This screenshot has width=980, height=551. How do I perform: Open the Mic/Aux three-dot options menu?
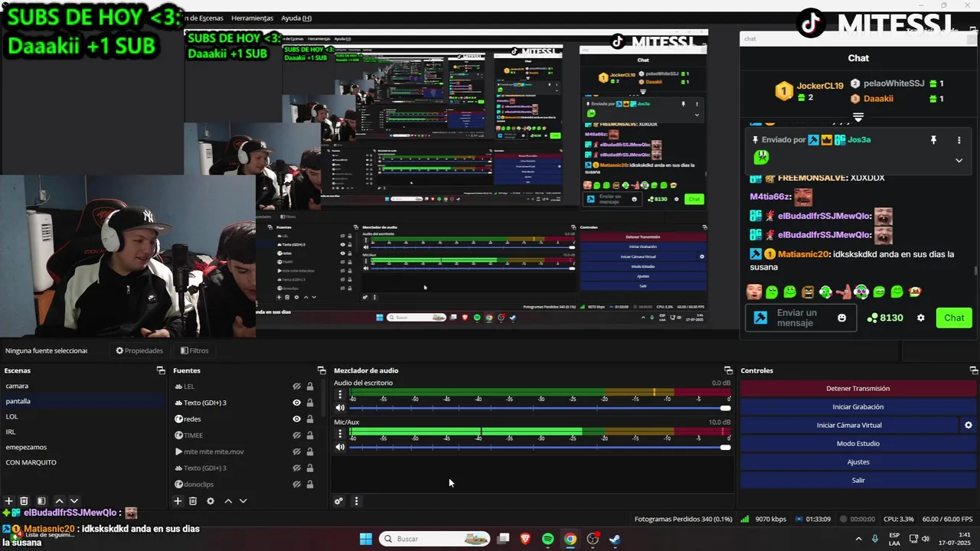click(x=341, y=434)
